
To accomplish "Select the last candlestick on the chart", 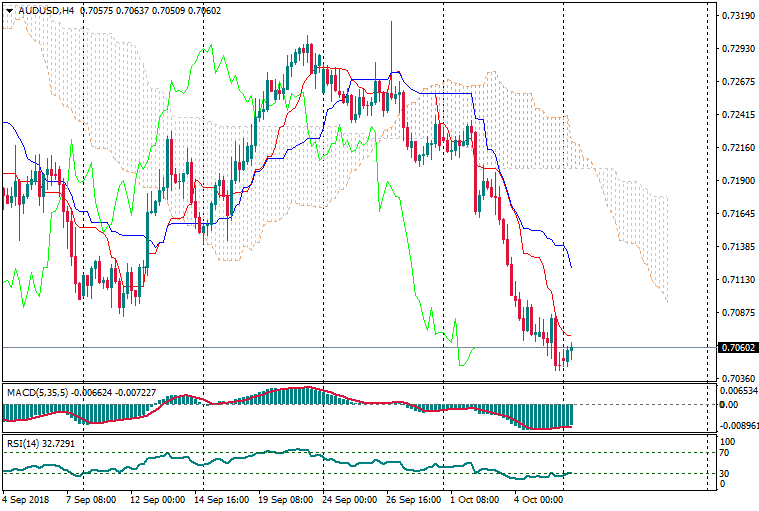I will point(571,350).
